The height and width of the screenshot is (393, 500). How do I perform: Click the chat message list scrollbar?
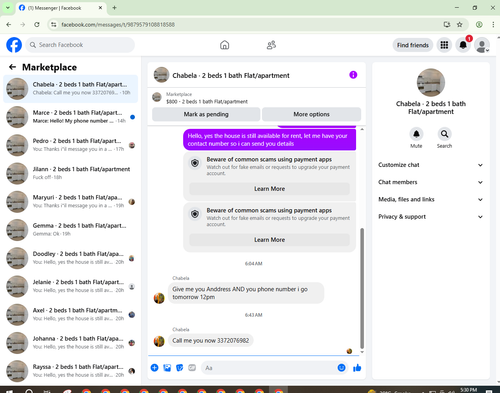pyautogui.click(x=362, y=288)
